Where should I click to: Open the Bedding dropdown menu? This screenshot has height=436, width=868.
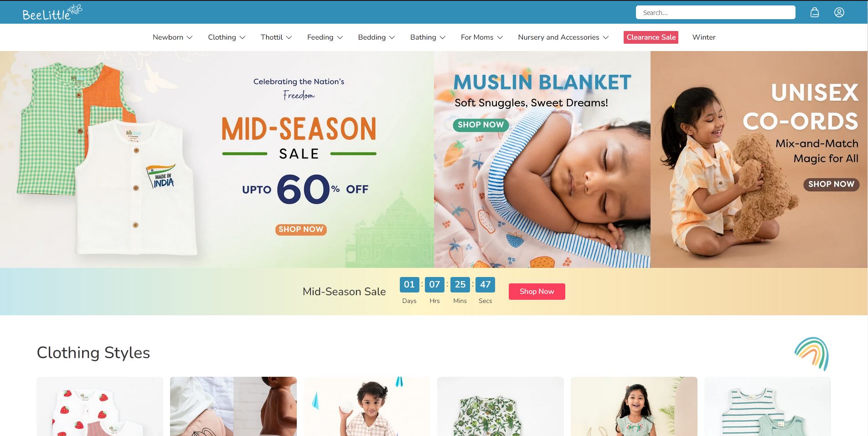coord(377,37)
